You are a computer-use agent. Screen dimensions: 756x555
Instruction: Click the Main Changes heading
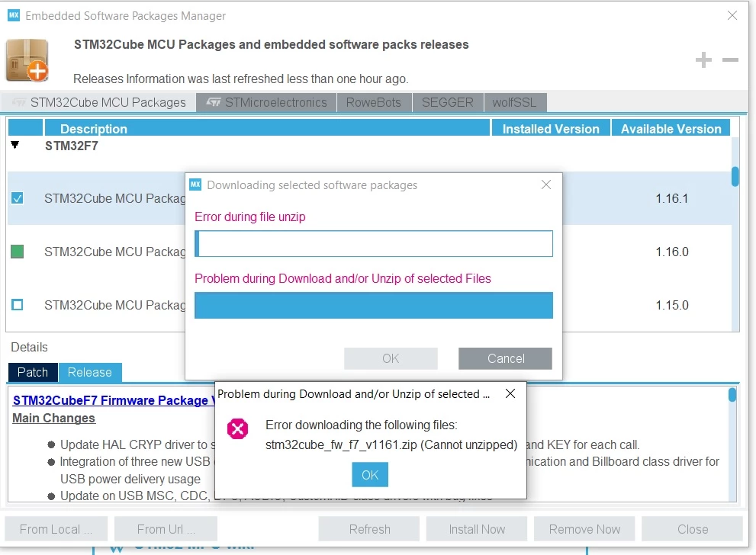click(53, 419)
